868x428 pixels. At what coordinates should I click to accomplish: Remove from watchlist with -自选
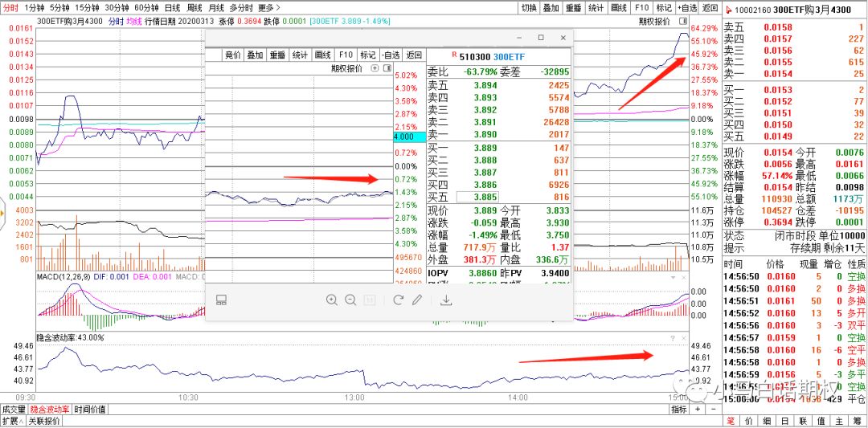pyautogui.click(x=391, y=55)
